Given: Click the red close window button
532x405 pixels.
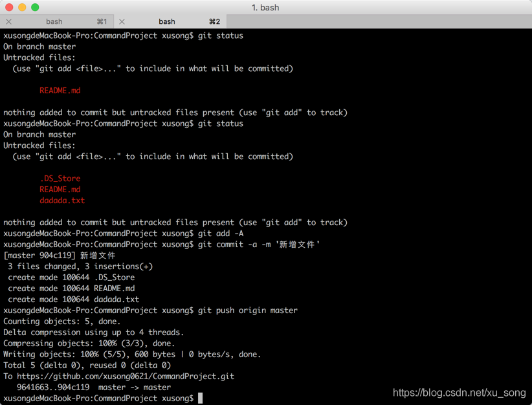Looking at the screenshot, I should point(9,7).
